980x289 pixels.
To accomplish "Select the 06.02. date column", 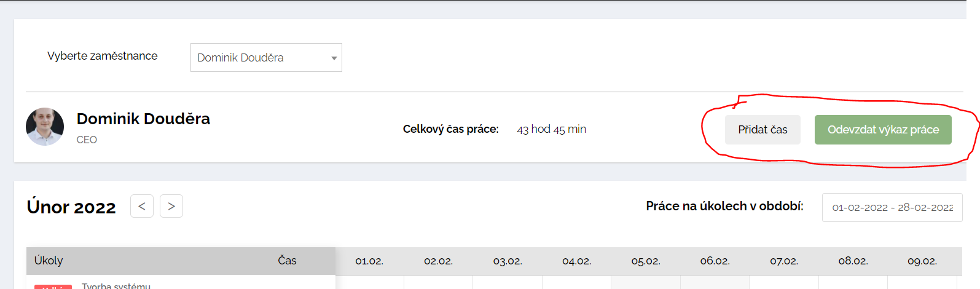I will (x=715, y=261).
